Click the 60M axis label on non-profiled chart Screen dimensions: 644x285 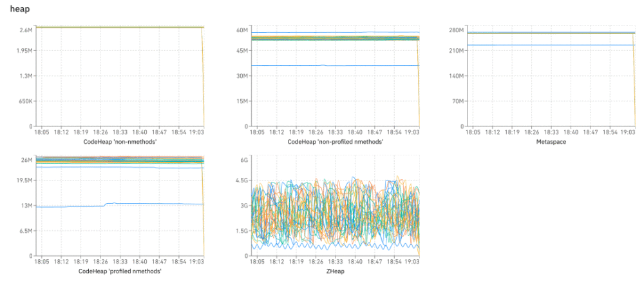point(242,30)
